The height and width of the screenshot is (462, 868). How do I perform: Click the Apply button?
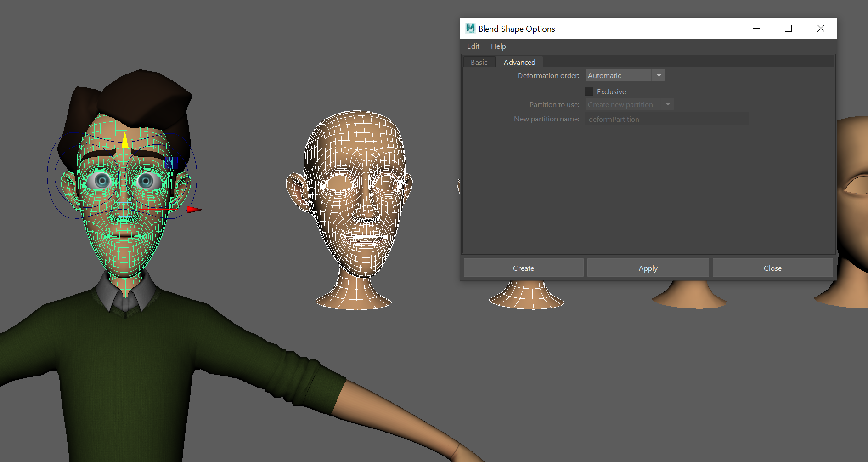(x=648, y=268)
